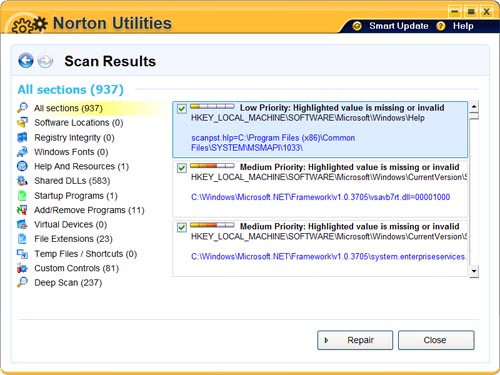Uncheck the vsavb7rt.dll Medium Priority checkbox
This screenshot has height=375, width=500.
point(182,168)
